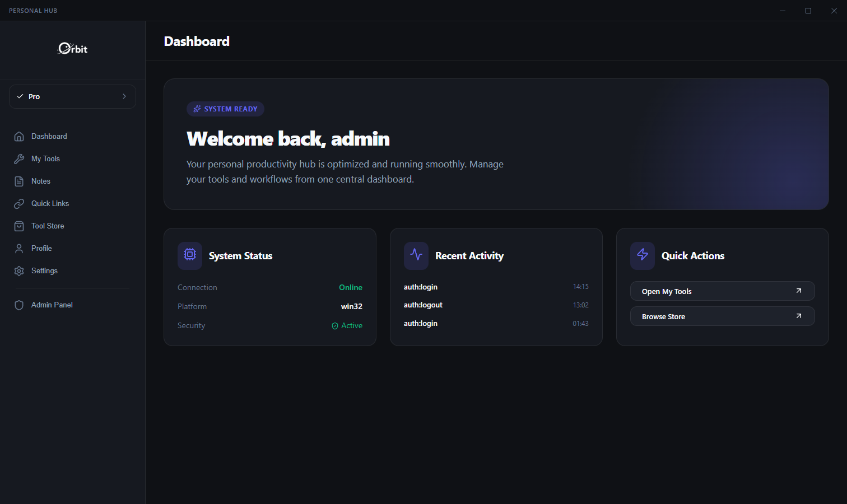Click the System Status CPU icon
The width and height of the screenshot is (847, 504).
point(189,255)
